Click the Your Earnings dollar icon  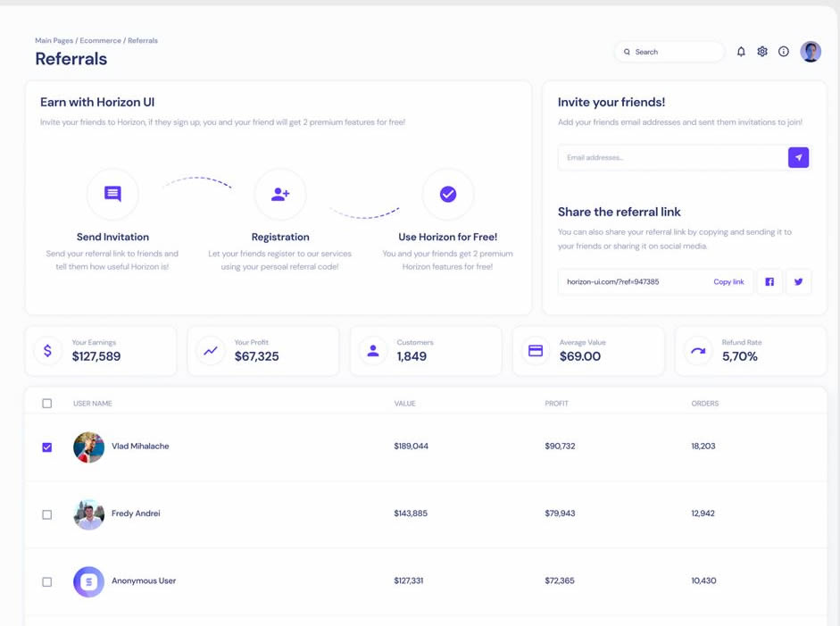[48, 351]
